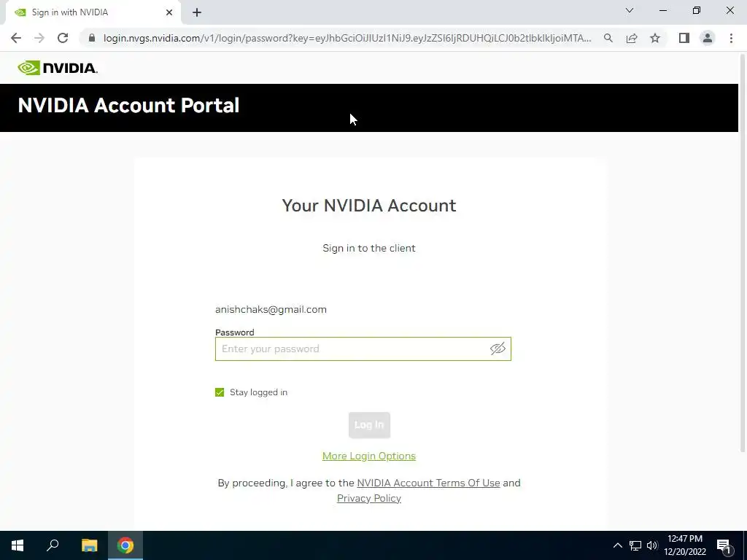The width and height of the screenshot is (747, 560).
Task: Launch File Explorer from taskbar
Action: pos(89,545)
